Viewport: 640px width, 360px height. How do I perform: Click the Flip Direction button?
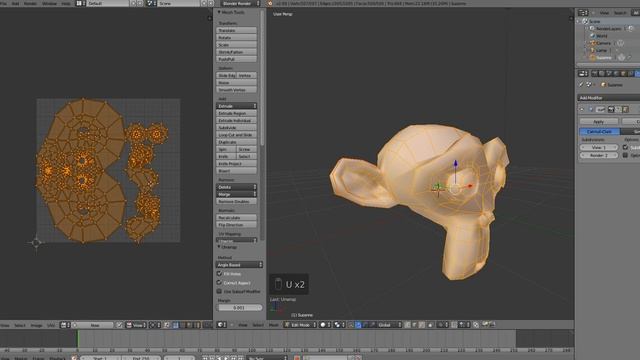click(x=236, y=225)
